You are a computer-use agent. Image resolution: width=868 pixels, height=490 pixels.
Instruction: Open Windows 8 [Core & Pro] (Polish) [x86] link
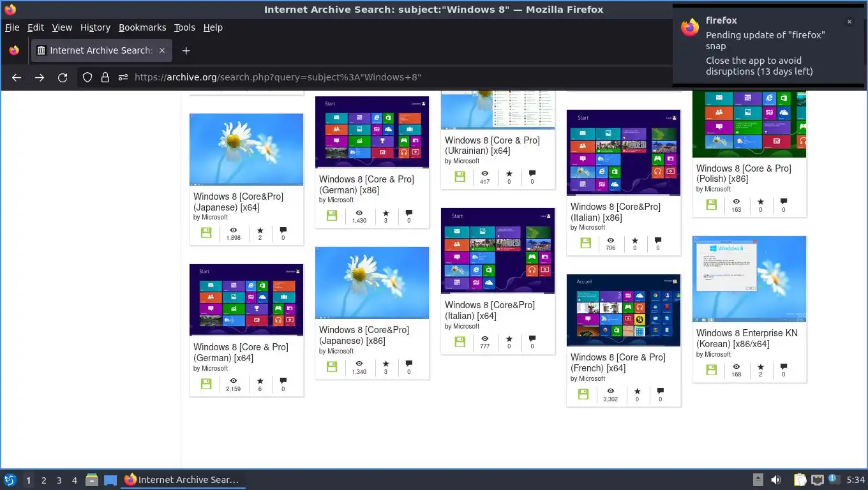pos(744,174)
